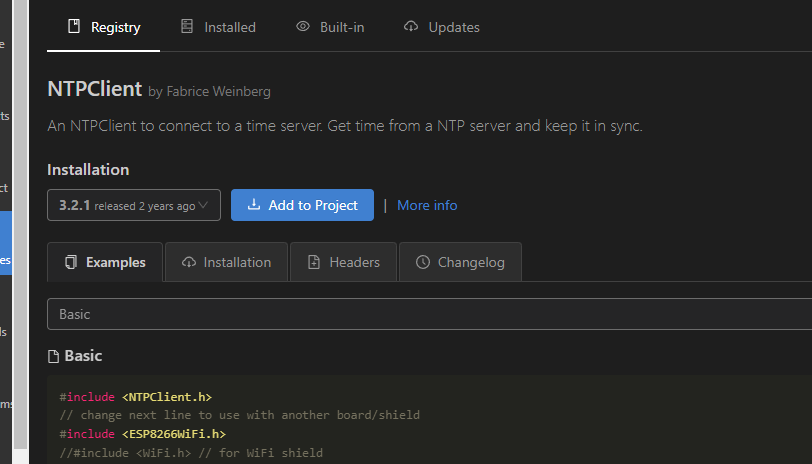Viewport: 812px width, 464px height.
Task: Click the NTPClient library title
Action: coord(95,89)
